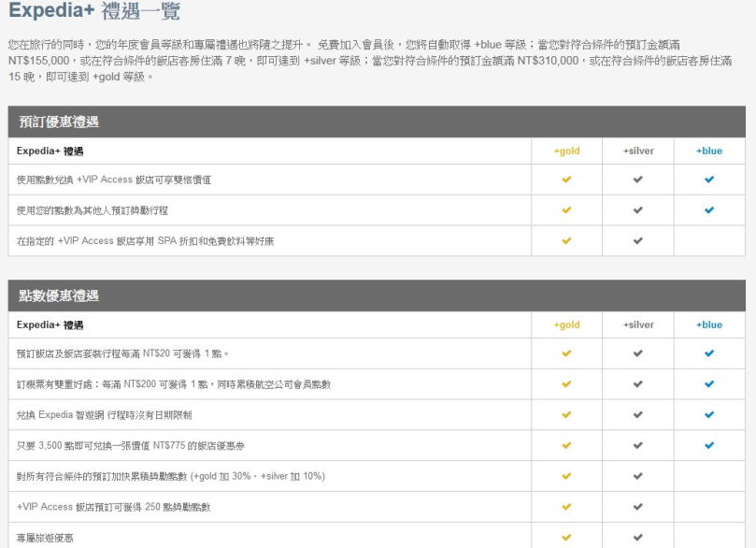Click text about SPA 折扣和免費飲料
756x548 pixels.
tap(145, 241)
